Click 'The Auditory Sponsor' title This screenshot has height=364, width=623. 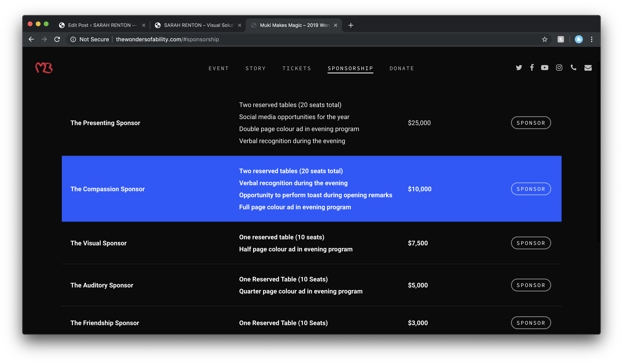(x=102, y=285)
